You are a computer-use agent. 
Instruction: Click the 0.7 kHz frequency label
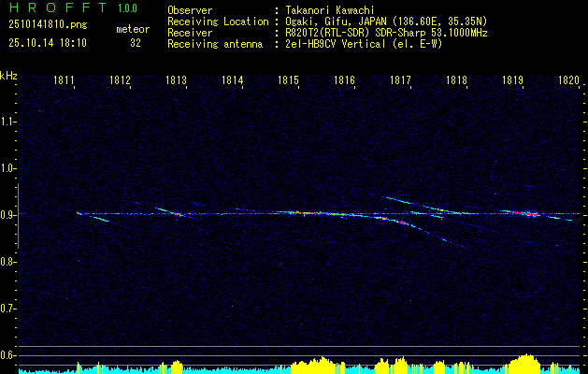tap(7, 309)
